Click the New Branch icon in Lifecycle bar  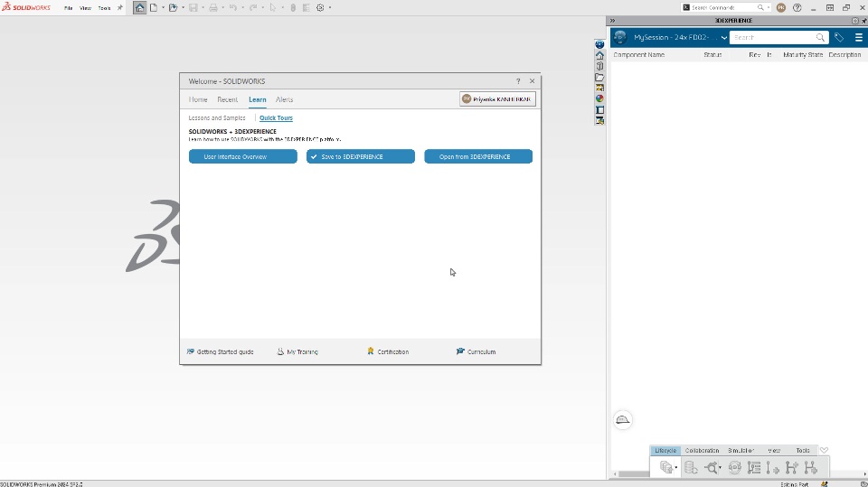[x=792, y=468]
